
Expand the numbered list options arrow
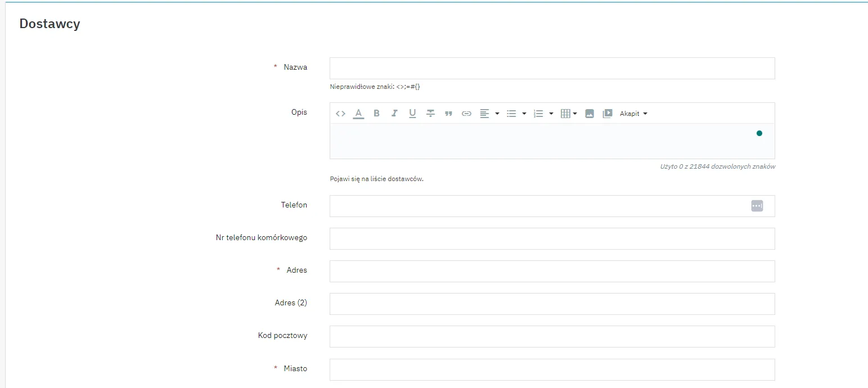pyautogui.click(x=551, y=114)
